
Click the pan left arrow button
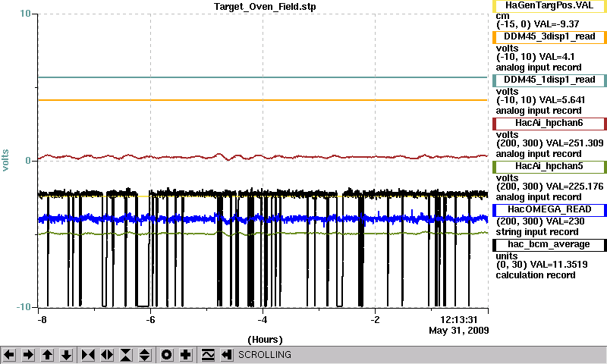coord(9,355)
